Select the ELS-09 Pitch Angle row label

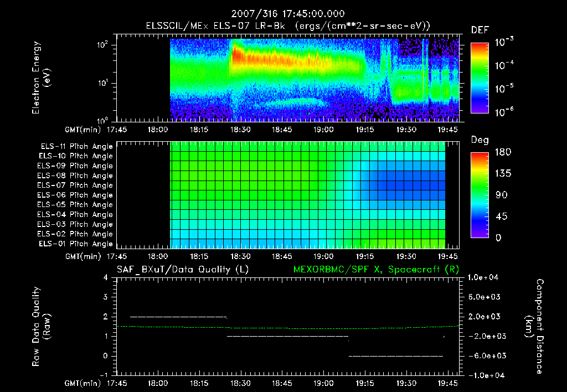click(75, 166)
